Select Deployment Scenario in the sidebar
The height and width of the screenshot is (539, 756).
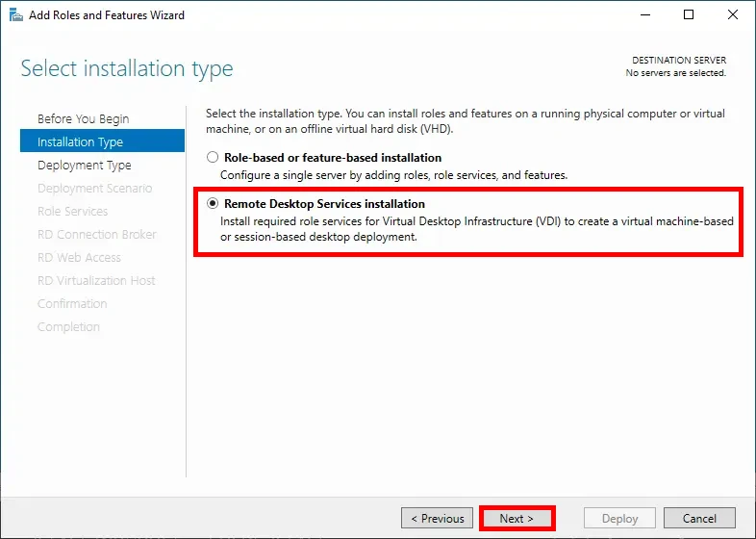click(94, 189)
